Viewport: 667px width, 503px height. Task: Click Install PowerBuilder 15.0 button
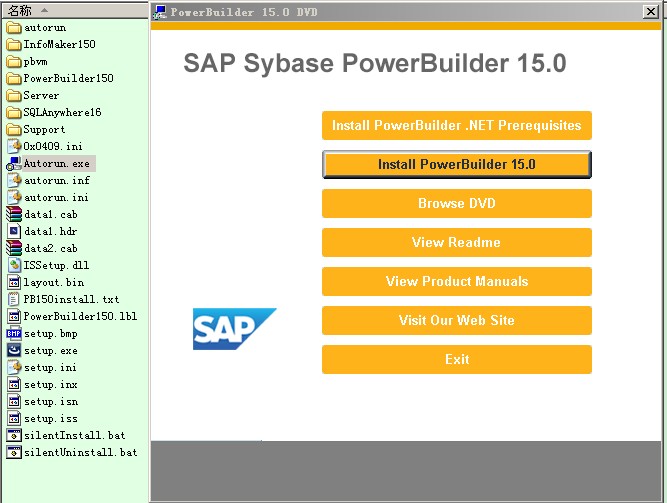pyautogui.click(x=456, y=164)
